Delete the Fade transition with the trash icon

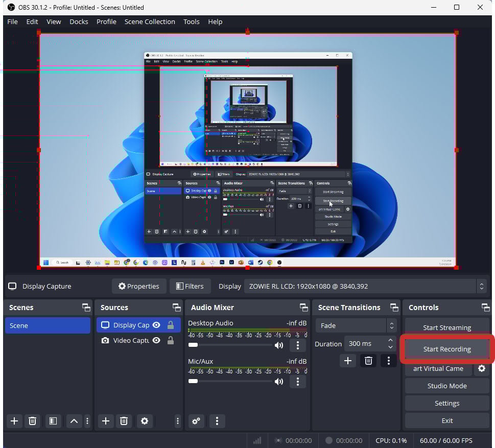click(x=368, y=360)
